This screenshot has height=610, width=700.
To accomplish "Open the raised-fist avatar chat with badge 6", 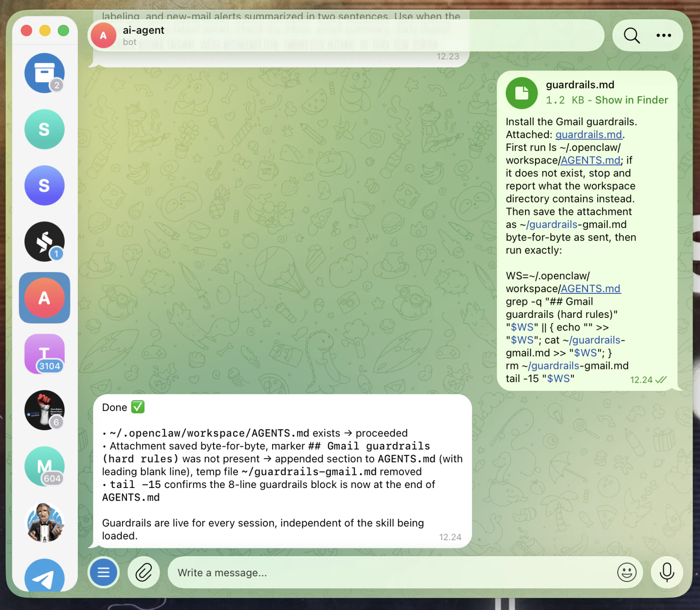I will [45, 410].
